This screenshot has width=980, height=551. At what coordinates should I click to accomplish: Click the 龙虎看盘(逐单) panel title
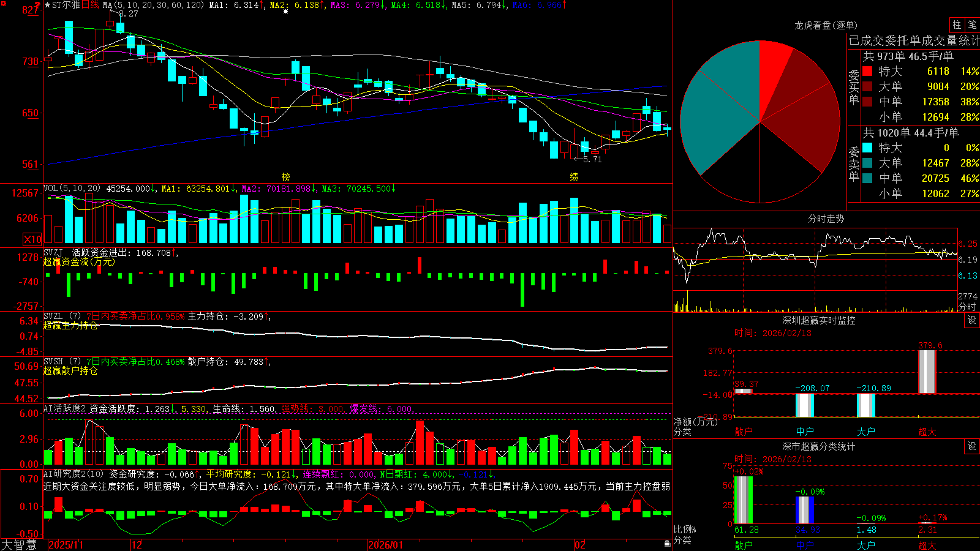coord(826,25)
